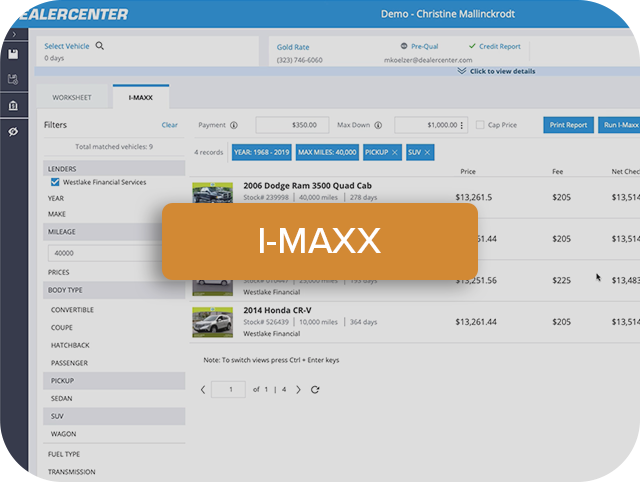Open the Pre-Qual link
This screenshot has width=640, height=482.
424,47
